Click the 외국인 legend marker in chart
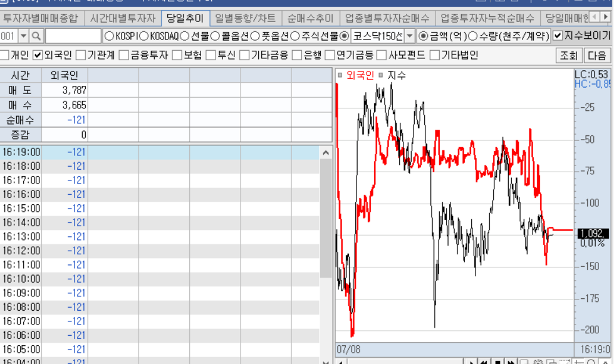The image size is (614, 364). (340, 75)
